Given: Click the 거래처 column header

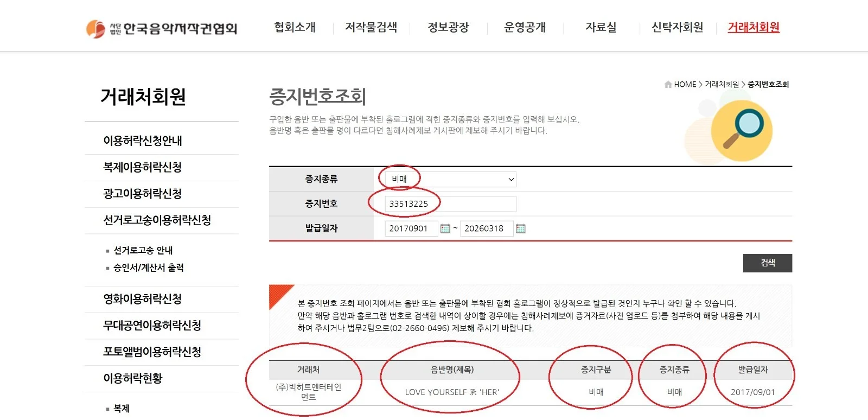Looking at the screenshot, I should tap(308, 370).
